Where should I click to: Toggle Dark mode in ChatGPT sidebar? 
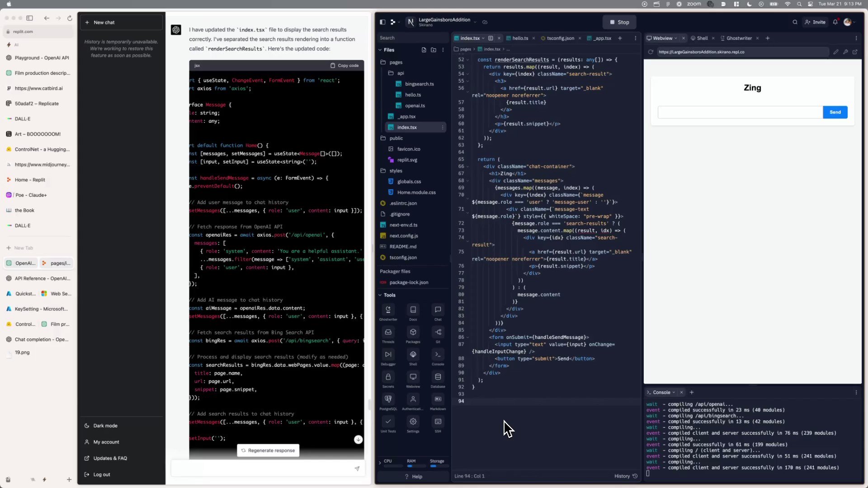coord(105,426)
